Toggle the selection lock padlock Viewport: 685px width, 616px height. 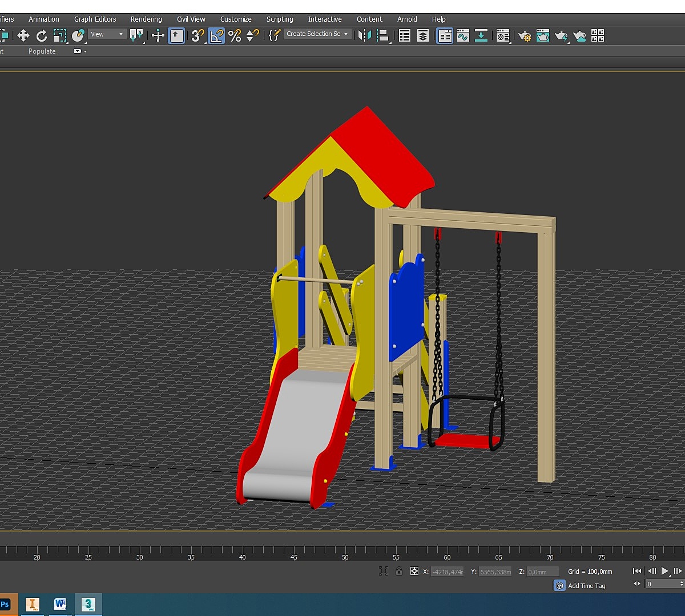pos(398,571)
